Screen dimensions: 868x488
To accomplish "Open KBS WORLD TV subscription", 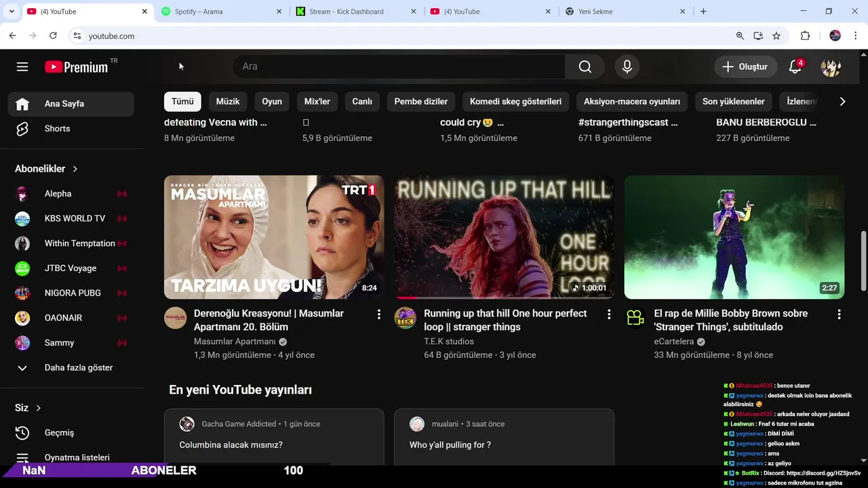I will point(71,218).
